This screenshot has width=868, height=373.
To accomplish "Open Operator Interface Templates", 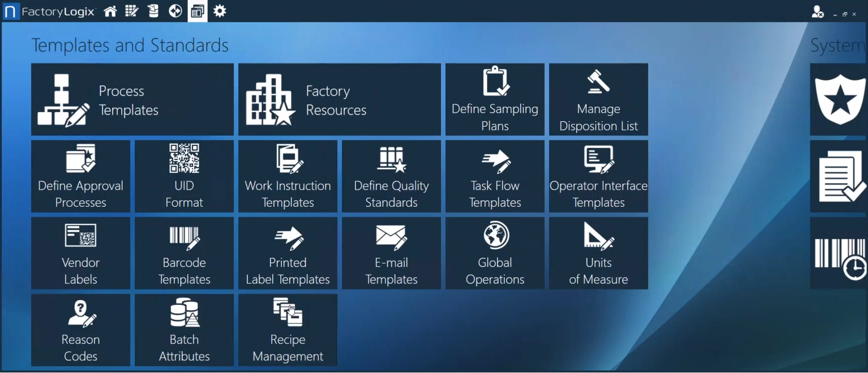I will click(x=598, y=176).
